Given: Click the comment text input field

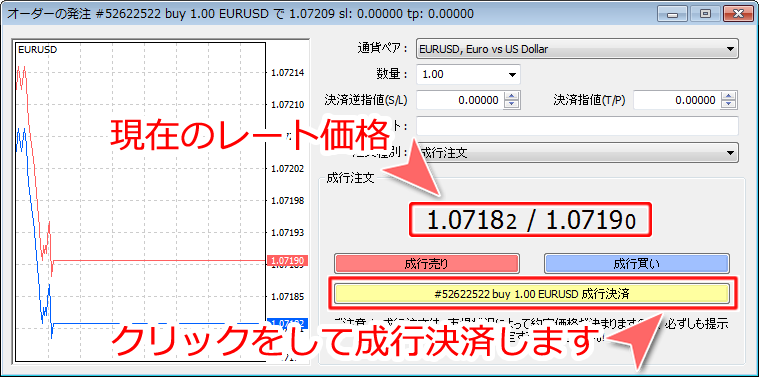Looking at the screenshot, I should 577,126.
